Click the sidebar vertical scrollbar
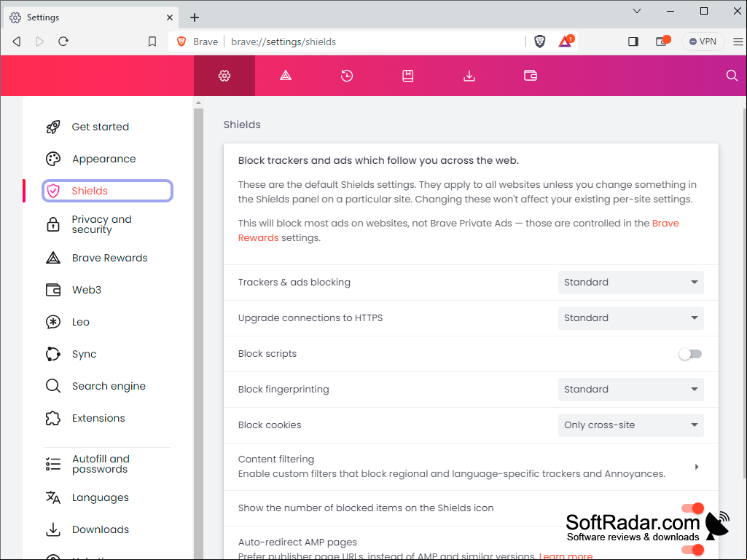 (x=199, y=334)
